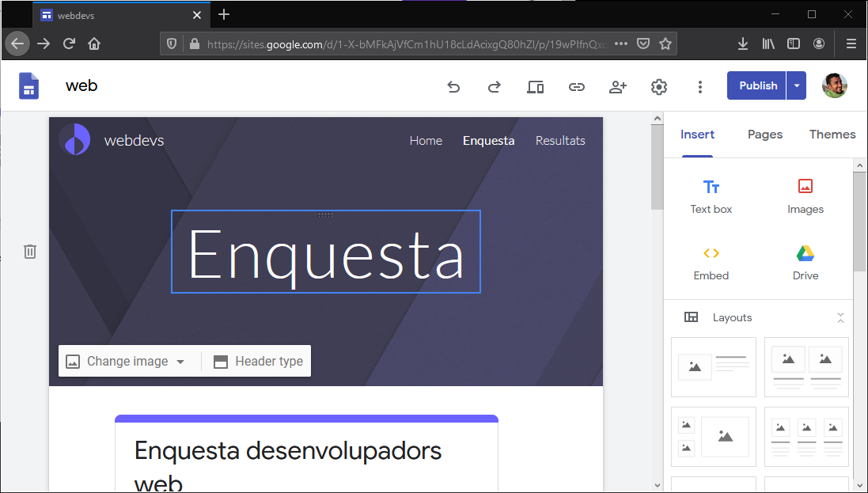Click the Publish button
Image resolution: width=868 pixels, height=493 pixels.
click(757, 85)
